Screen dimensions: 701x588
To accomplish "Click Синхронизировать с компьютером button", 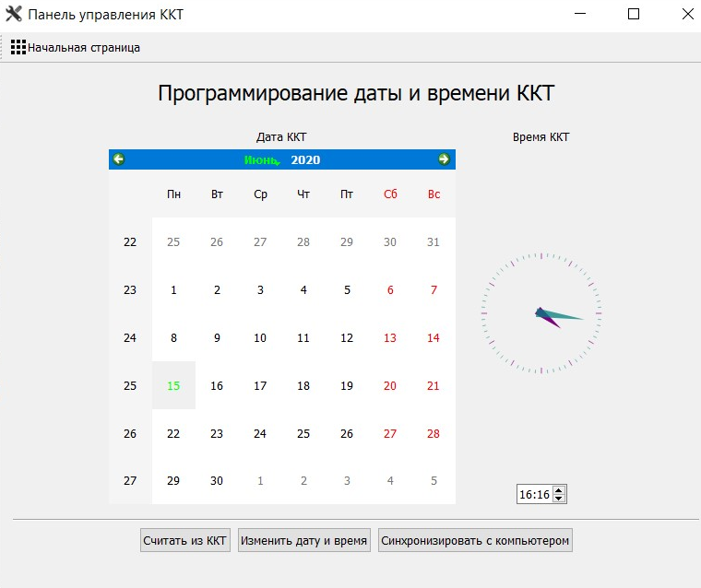I will point(475,541).
